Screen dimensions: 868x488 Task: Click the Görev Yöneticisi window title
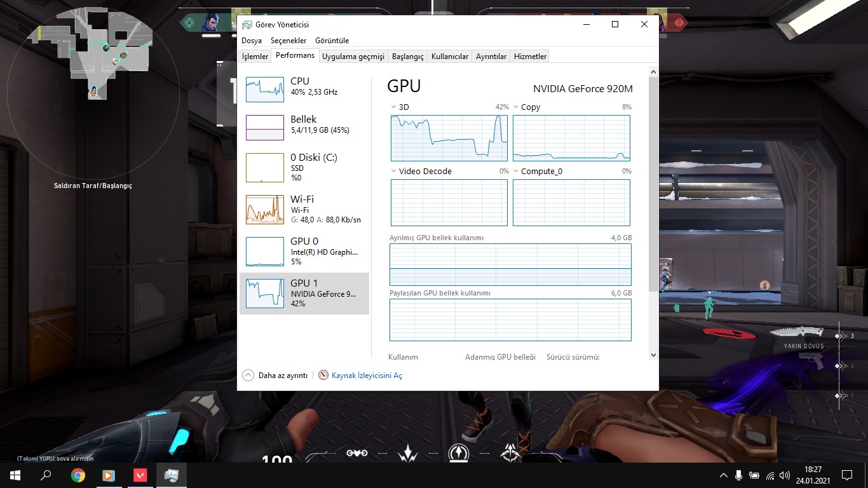tap(282, 25)
